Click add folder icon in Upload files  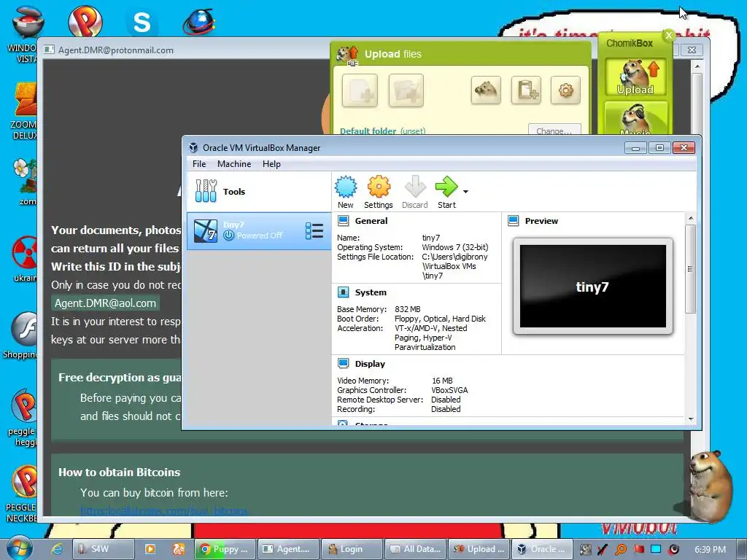tap(406, 90)
